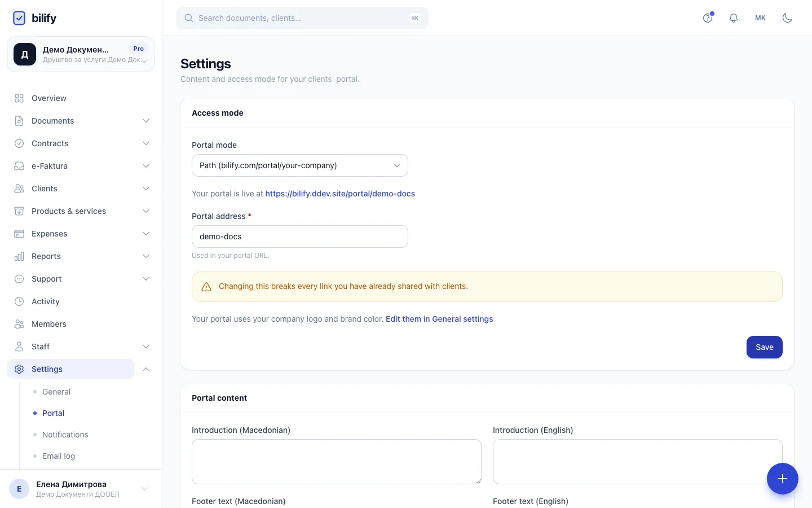Click the search magnifier icon
The width and height of the screenshot is (812, 508).
tap(189, 18)
